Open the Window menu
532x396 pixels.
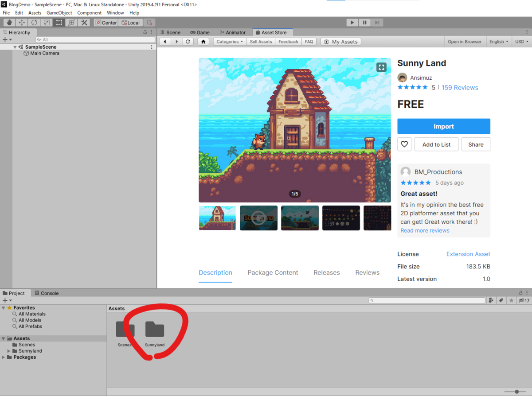pos(115,13)
